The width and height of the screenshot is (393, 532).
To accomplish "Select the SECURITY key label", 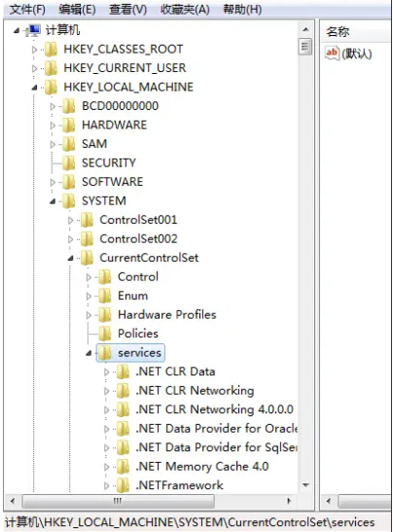I will [109, 163].
